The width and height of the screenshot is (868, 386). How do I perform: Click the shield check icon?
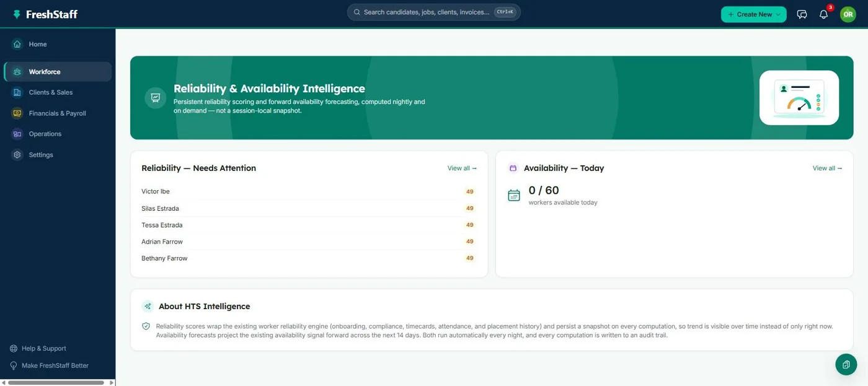pos(146,326)
